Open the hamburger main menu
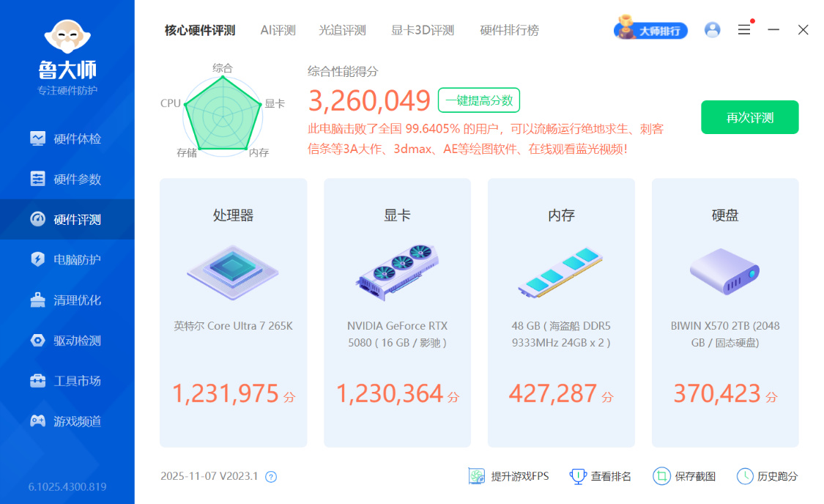Image resolution: width=824 pixels, height=504 pixels. tap(744, 30)
